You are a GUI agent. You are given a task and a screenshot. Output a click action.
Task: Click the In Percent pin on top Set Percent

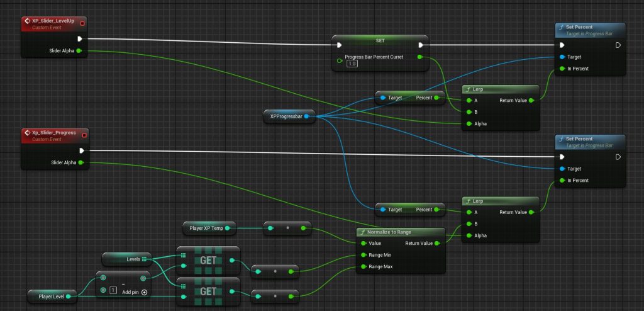pyautogui.click(x=562, y=69)
